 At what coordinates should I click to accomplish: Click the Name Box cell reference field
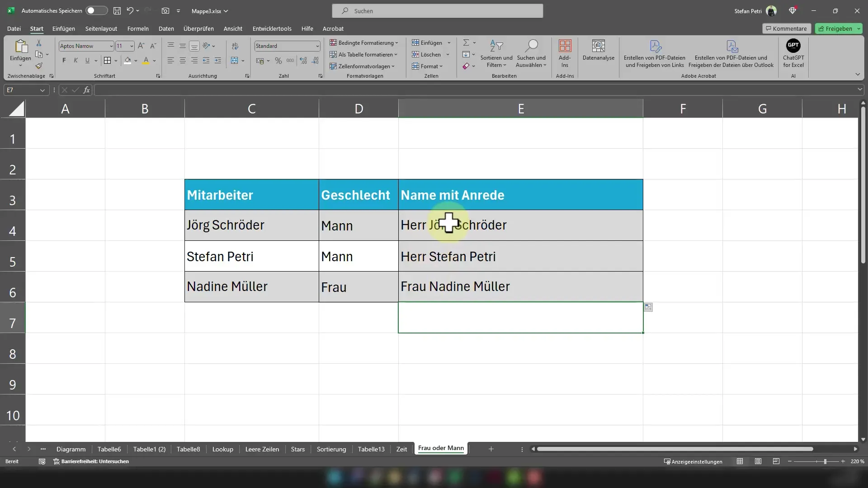(x=24, y=90)
